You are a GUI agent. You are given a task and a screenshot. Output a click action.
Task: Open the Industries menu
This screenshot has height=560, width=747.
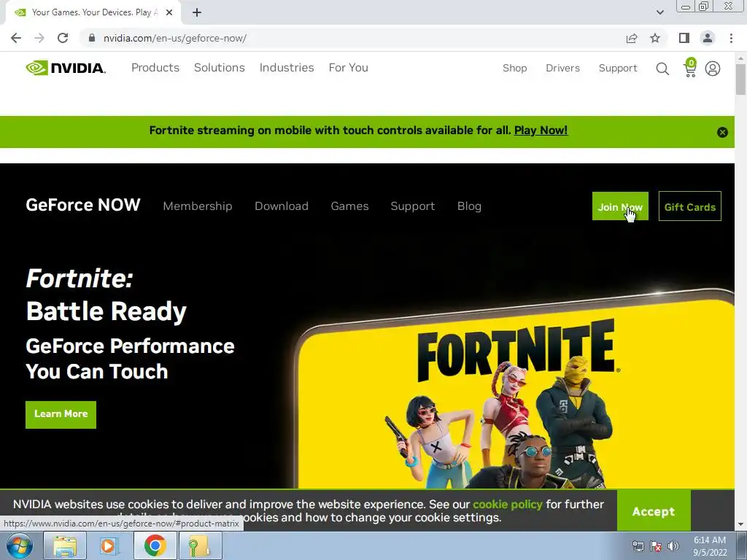286,68
